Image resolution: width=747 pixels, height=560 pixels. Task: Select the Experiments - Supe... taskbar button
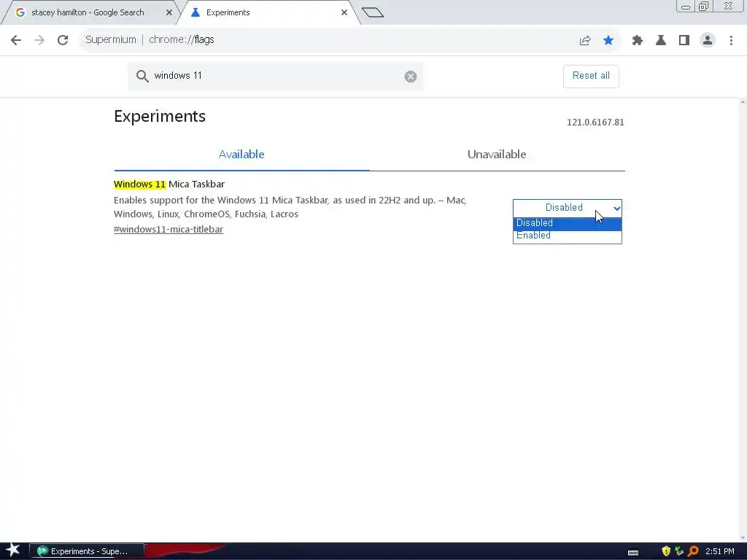click(87, 551)
